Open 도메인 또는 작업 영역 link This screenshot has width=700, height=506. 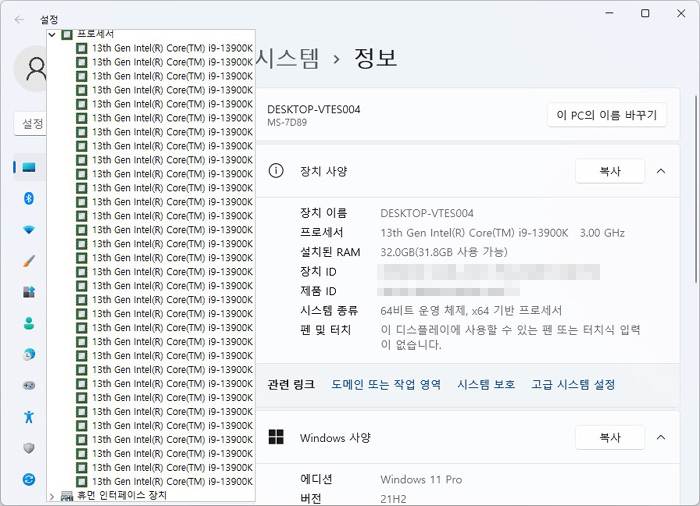pos(386,385)
